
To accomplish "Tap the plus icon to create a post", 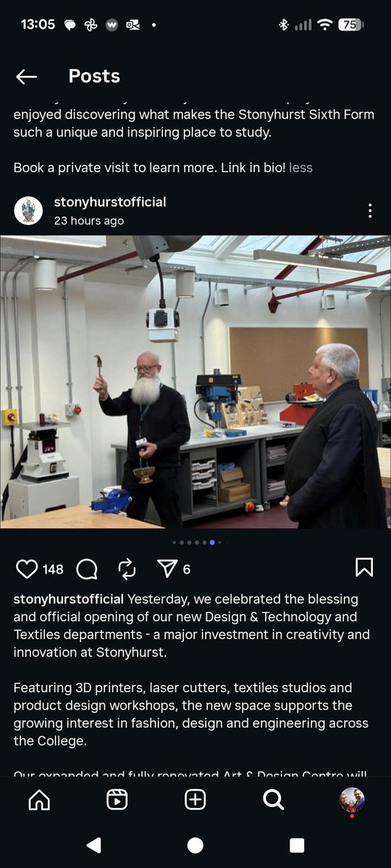I will pyautogui.click(x=195, y=799).
